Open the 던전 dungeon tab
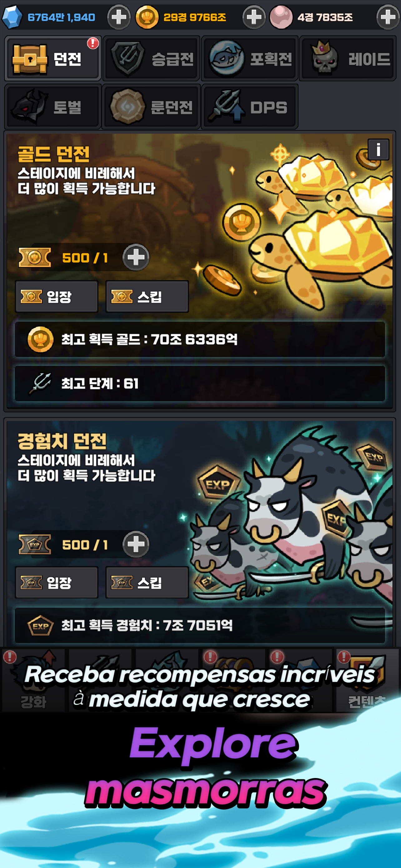Viewport: 401px width, 868px height. [53, 59]
